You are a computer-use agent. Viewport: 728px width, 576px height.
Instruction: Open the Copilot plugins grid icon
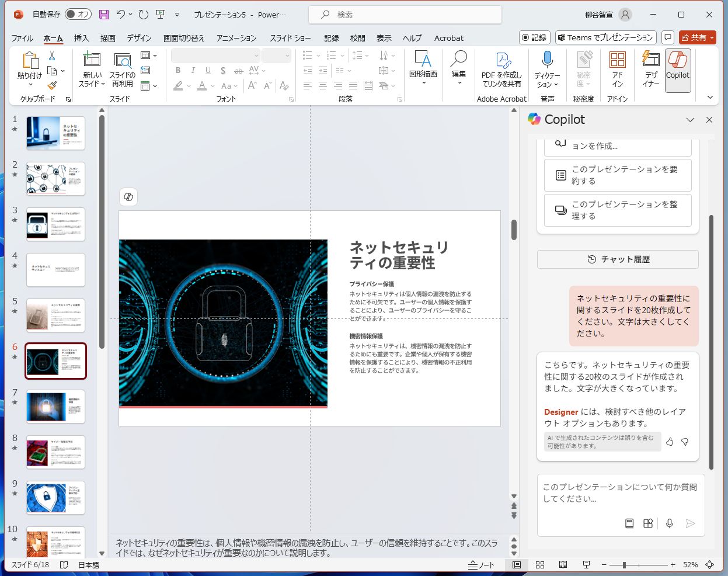[648, 523]
